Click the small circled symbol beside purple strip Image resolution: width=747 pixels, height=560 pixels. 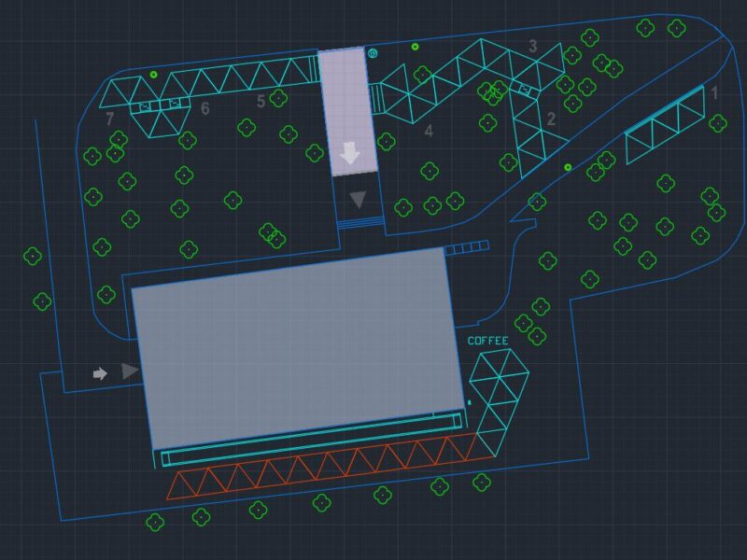[373, 53]
